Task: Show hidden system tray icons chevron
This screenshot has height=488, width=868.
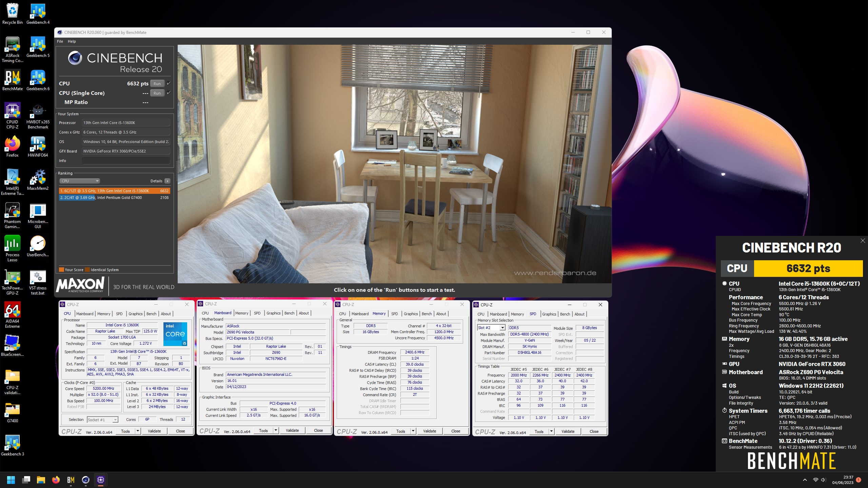Action: [x=805, y=480]
